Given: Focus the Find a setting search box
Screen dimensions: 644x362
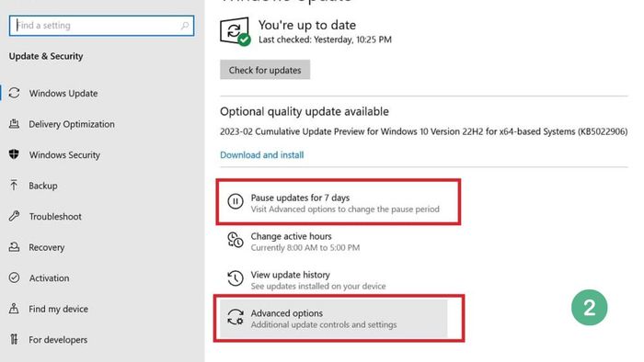Looking at the screenshot, I should pyautogui.click(x=101, y=26).
